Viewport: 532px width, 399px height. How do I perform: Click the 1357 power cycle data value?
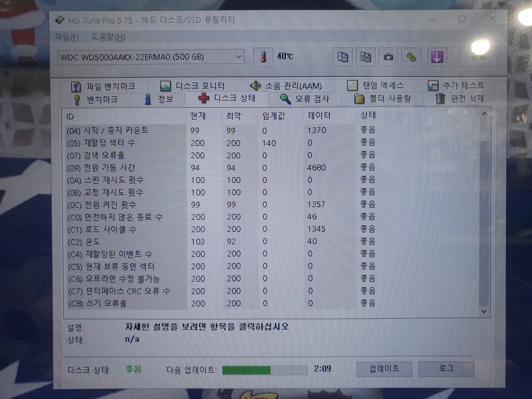pos(316,204)
